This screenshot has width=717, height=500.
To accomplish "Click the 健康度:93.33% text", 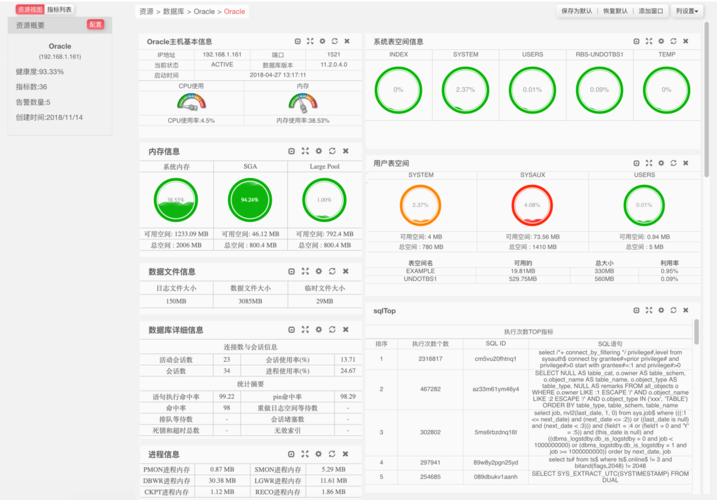I will pyautogui.click(x=40, y=71).
